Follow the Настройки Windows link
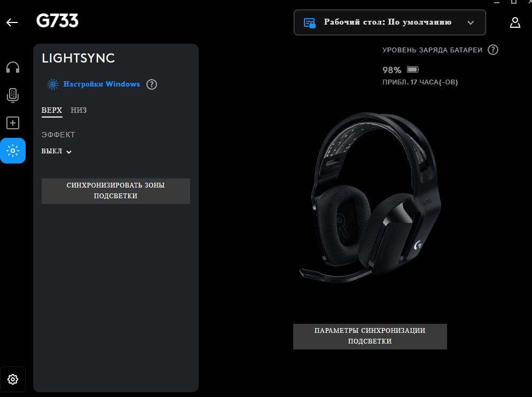Viewport: 532px width, 397px height. pyautogui.click(x=101, y=84)
